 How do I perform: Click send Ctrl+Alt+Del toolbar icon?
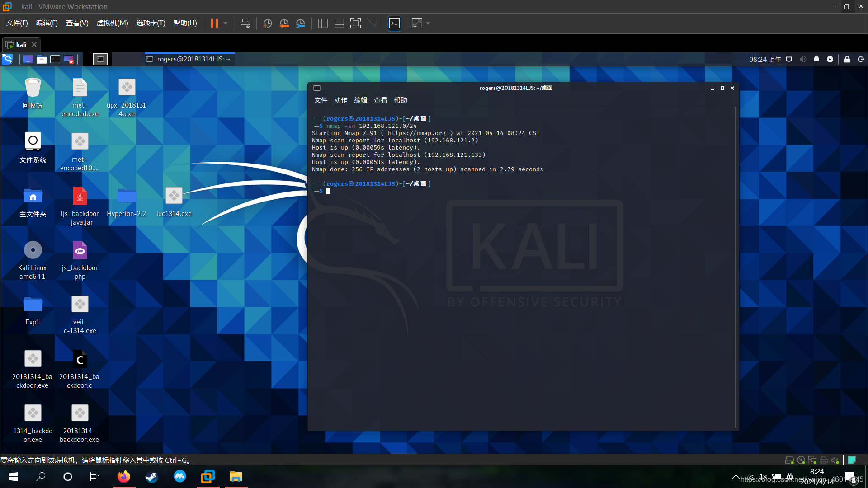pos(245,23)
